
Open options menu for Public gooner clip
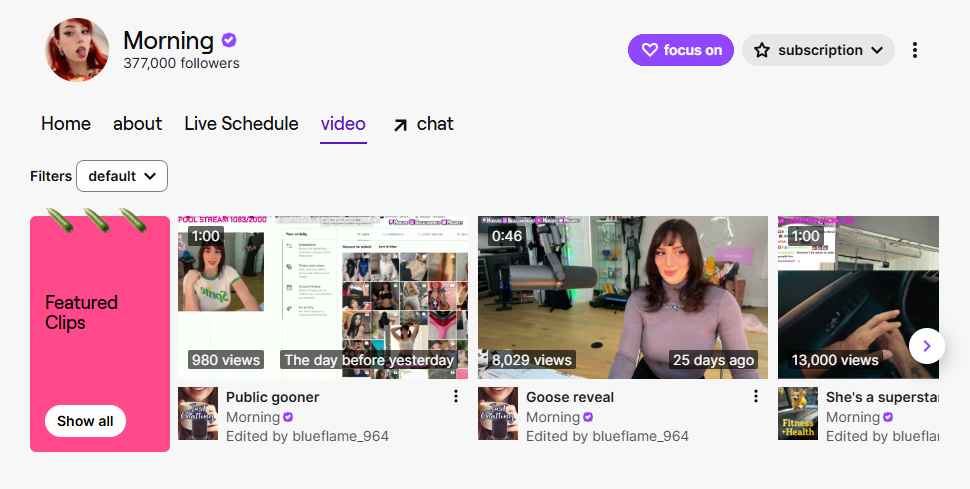pyautogui.click(x=456, y=396)
